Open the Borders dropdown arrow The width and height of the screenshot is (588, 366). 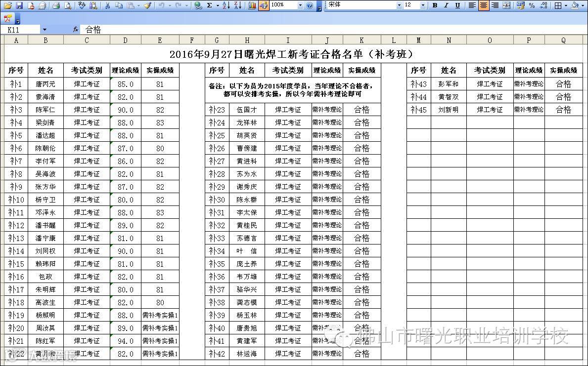click(x=566, y=5)
